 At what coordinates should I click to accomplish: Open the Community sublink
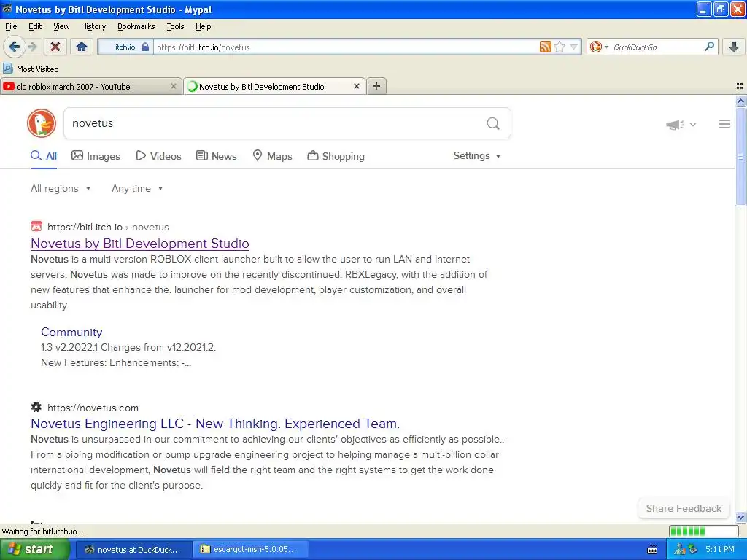point(71,332)
